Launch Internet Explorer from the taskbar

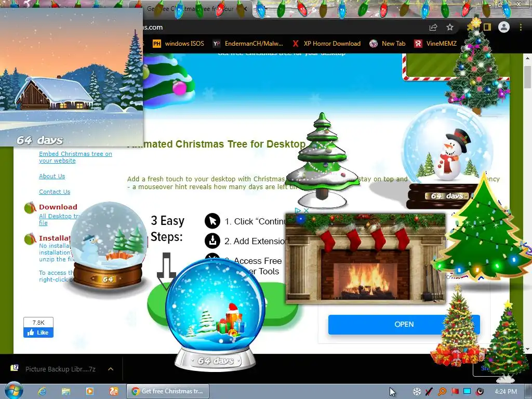click(x=42, y=391)
